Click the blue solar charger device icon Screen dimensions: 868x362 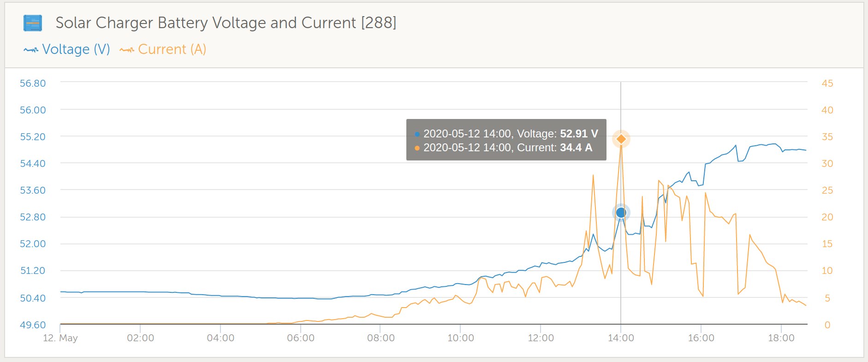(x=33, y=23)
